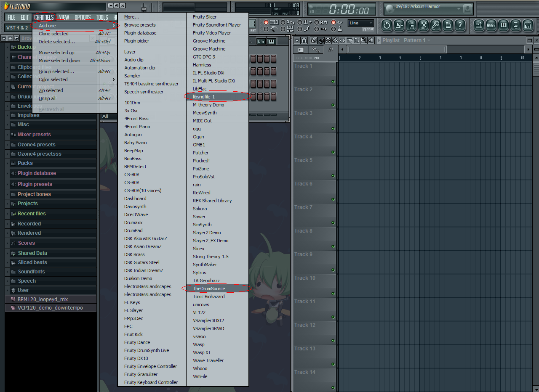Show the playlist window icon
Screen dimensions: 539x392
point(479,25)
